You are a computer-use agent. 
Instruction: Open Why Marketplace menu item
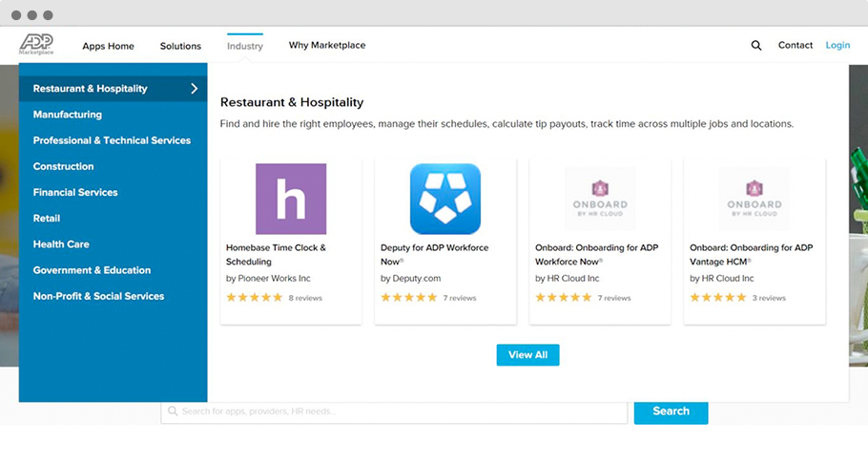[x=327, y=45]
